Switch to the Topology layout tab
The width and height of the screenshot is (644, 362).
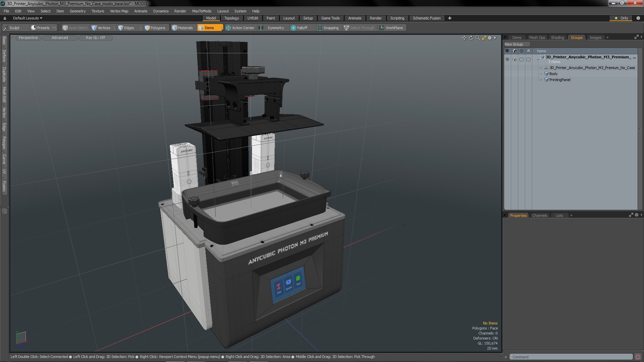pos(231,18)
